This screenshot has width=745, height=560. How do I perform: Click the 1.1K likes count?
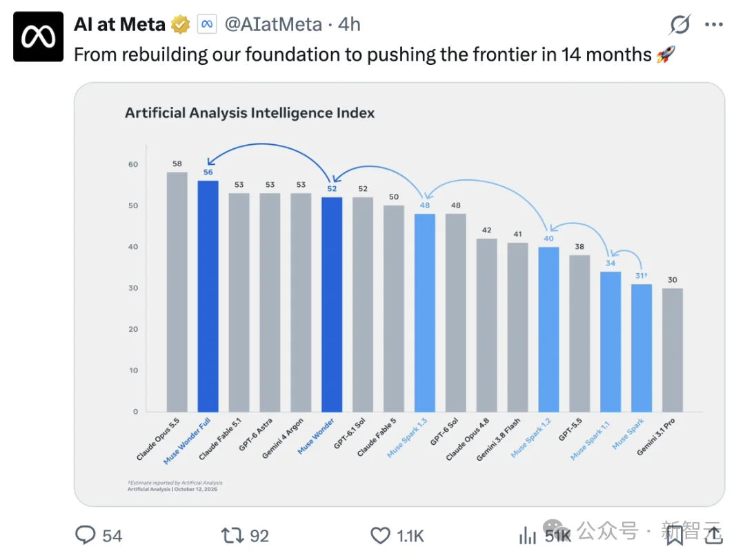pos(410,536)
